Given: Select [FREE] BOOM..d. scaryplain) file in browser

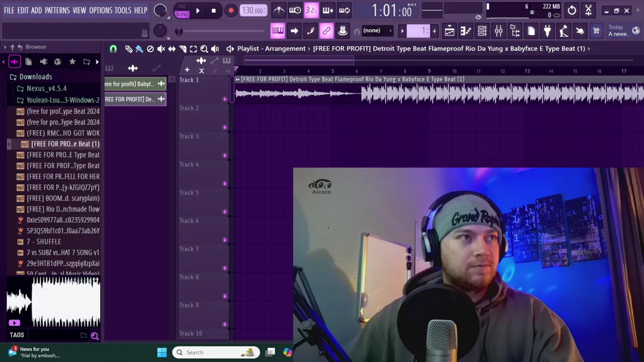Looking at the screenshot, I should pos(58,199).
